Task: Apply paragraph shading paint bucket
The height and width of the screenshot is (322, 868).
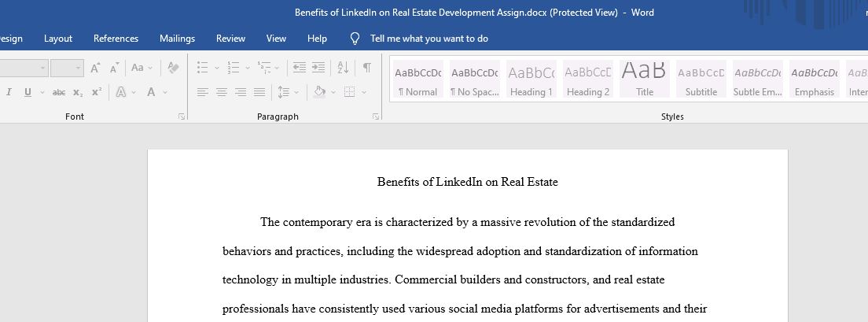Action: pyautogui.click(x=319, y=92)
